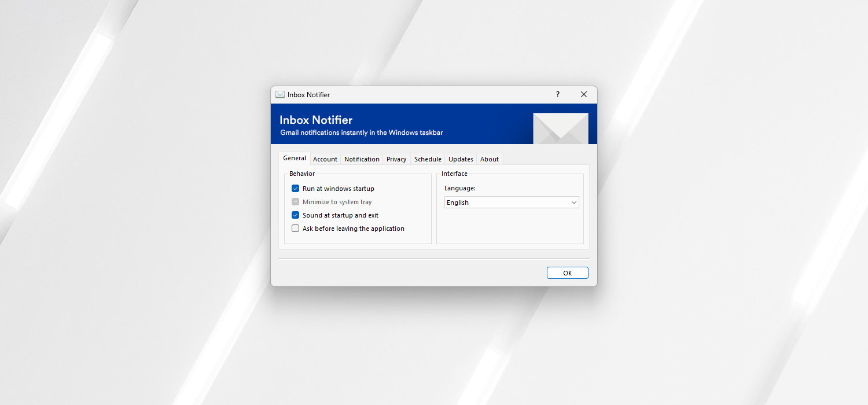
Task: Open the Schedule tab
Action: pyautogui.click(x=428, y=159)
